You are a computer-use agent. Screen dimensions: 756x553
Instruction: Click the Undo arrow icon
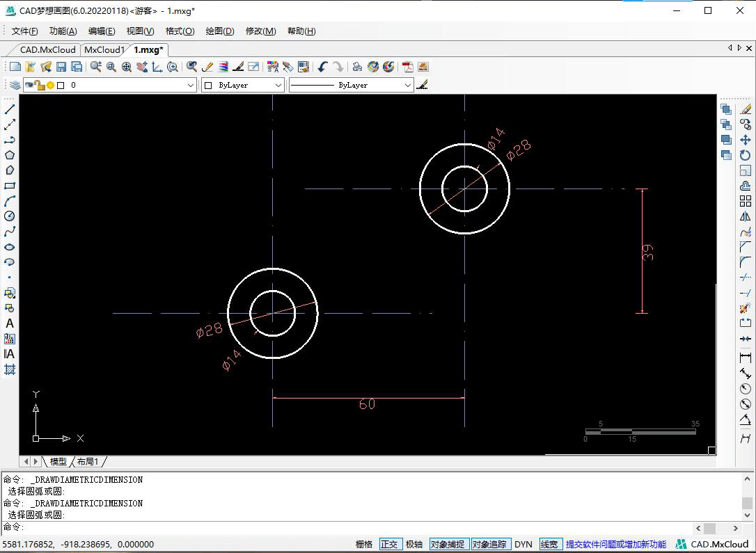point(322,67)
